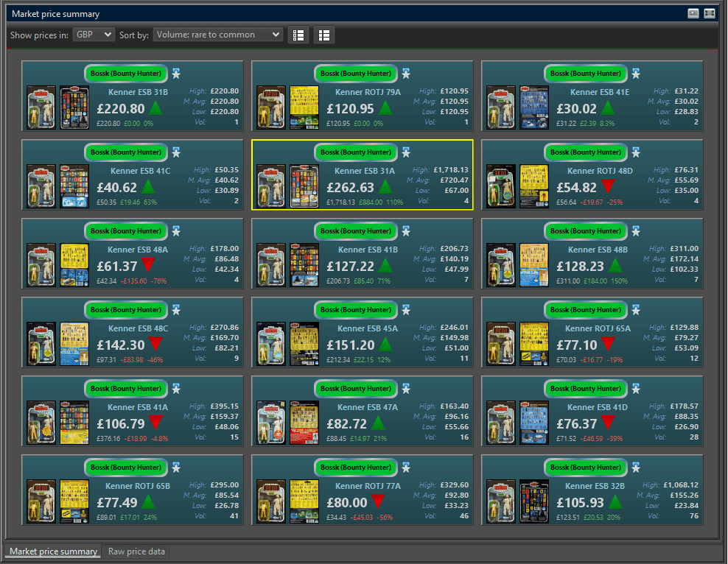Open card-front thumbnail for Kenner ESB 41C
The image size is (728, 564).
(x=41, y=183)
